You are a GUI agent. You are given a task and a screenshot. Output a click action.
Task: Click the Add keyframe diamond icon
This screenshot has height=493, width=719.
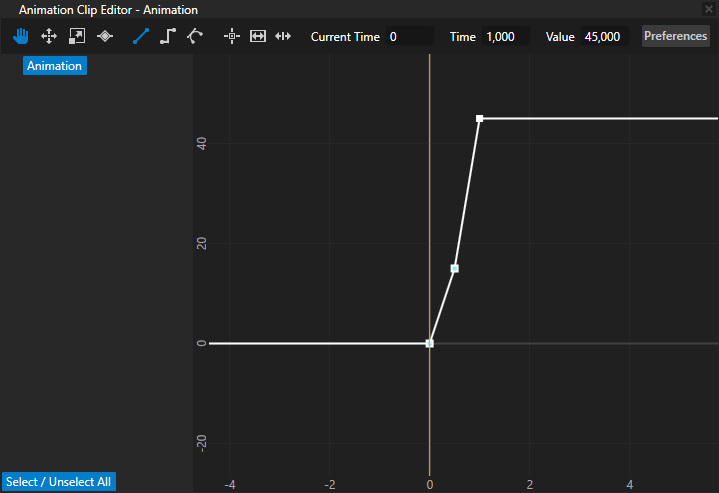point(105,36)
